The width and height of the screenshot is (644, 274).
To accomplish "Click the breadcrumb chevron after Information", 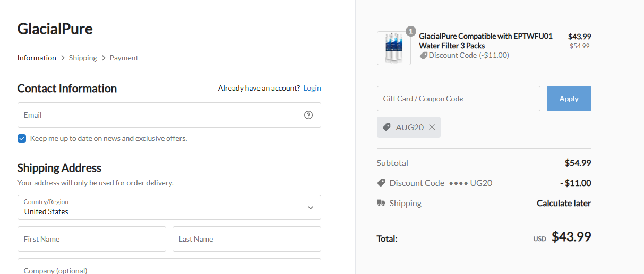I will 63,58.
